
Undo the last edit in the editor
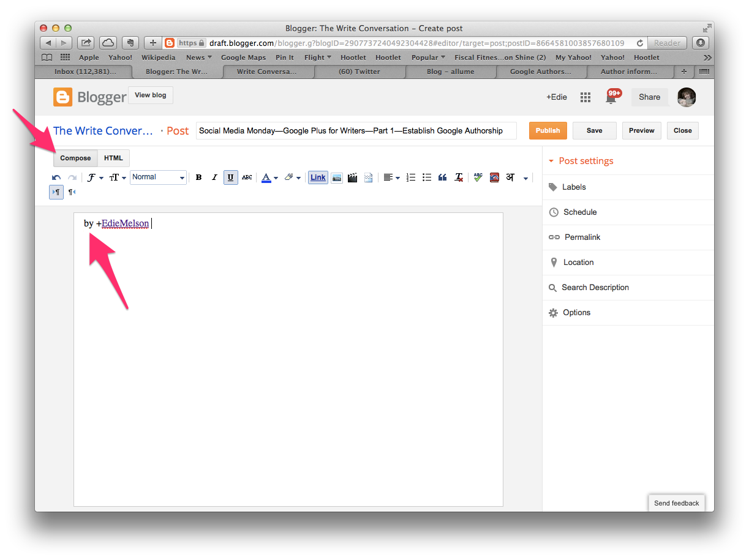pyautogui.click(x=56, y=177)
